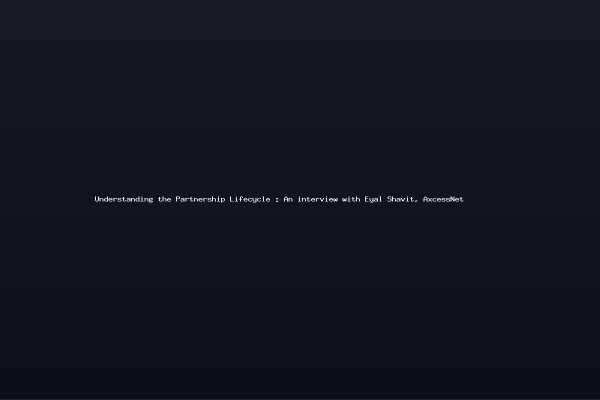Click the word "with" in the title
Viewport: 600px width, 400px height.
click(351, 199)
